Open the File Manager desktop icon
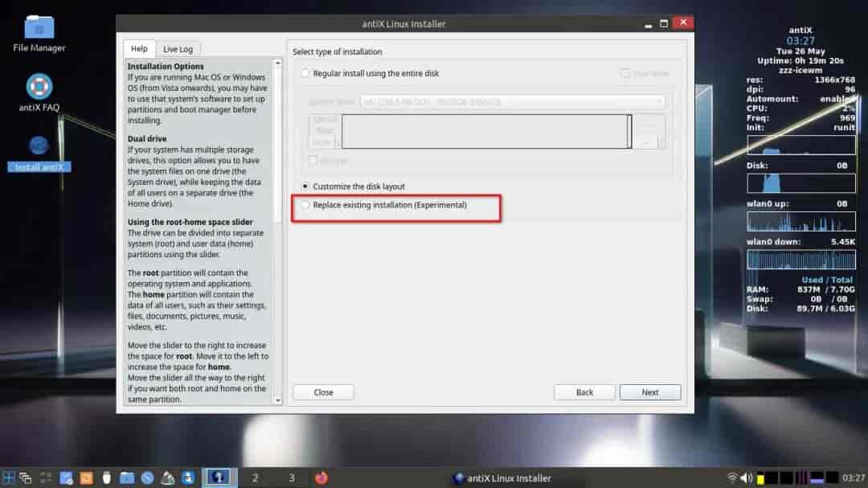The image size is (868, 488). click(39, 33)
